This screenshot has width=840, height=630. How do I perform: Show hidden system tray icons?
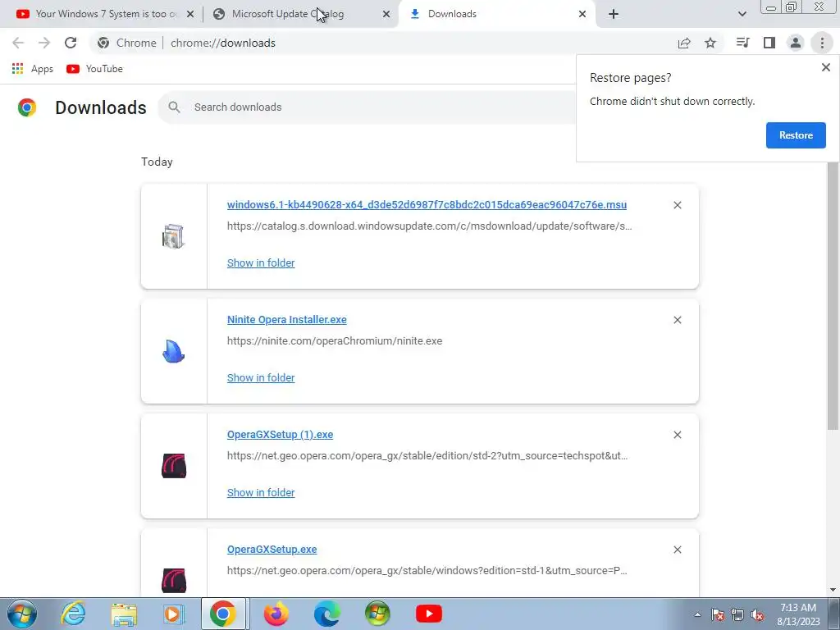point(697,614)
